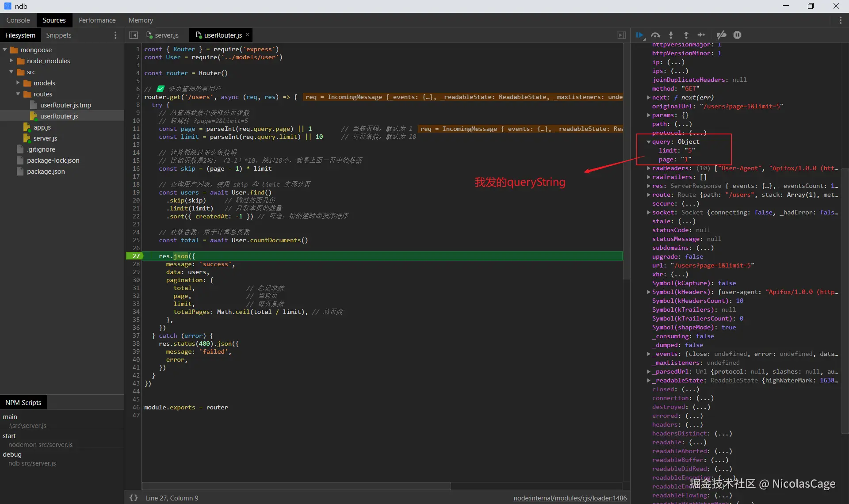Switch to the Console tab
The height and width of the screenshot is (504, 849).
click(x=18, y=20)
